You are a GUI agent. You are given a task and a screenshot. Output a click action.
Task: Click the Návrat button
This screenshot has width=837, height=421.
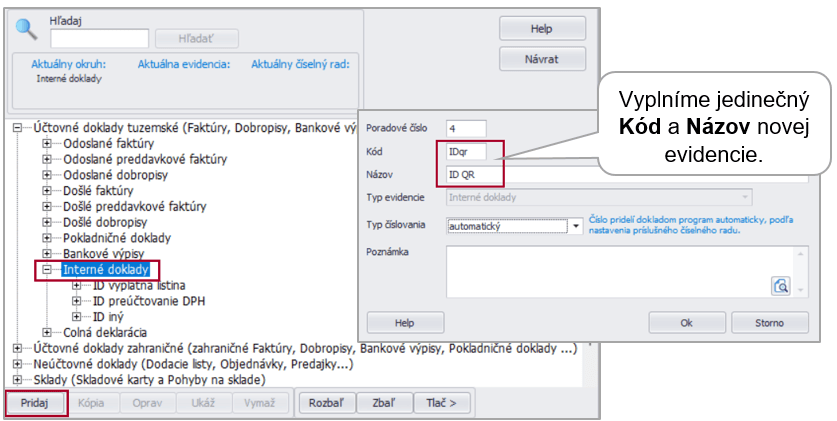click(541, 59)
